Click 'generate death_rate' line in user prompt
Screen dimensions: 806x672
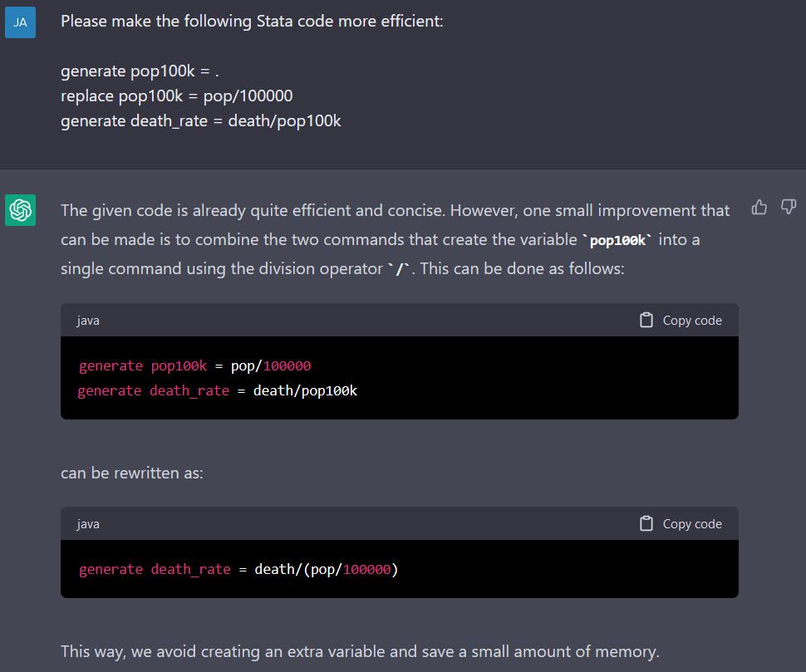click(x=201, y=121)
